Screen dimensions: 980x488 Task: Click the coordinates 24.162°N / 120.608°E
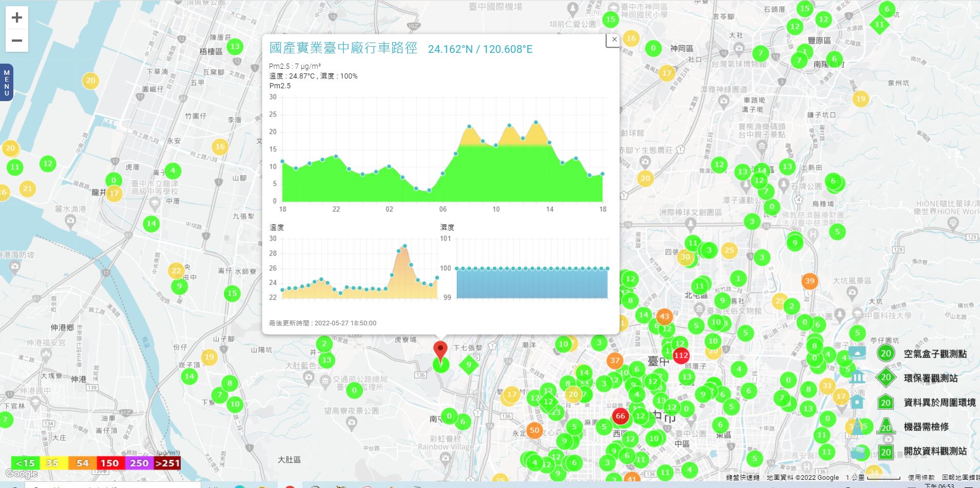pos(480,49)
